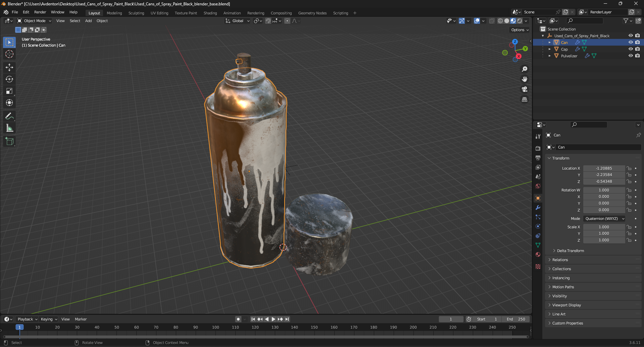Open the Object Data properties tab

pyautogui.click(x=538, y=245)
